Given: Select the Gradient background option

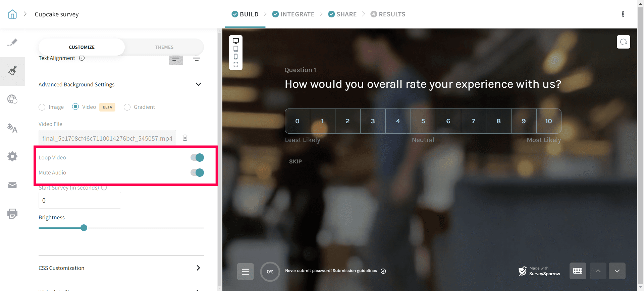Looking at the screenshot, I should pyautogui.click(x=127, y=107).
